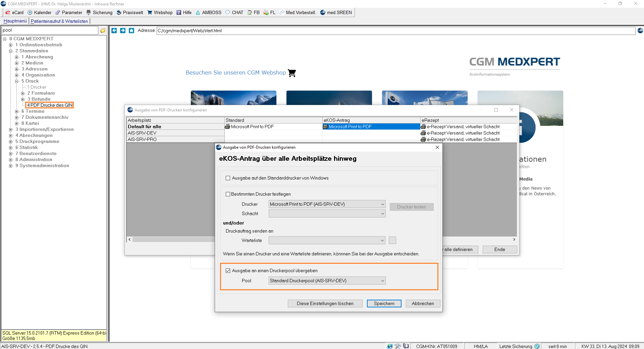Open the Hilfe toolbar icon
Viewport: 644px width, 349px height.
(x=184, y=12)
